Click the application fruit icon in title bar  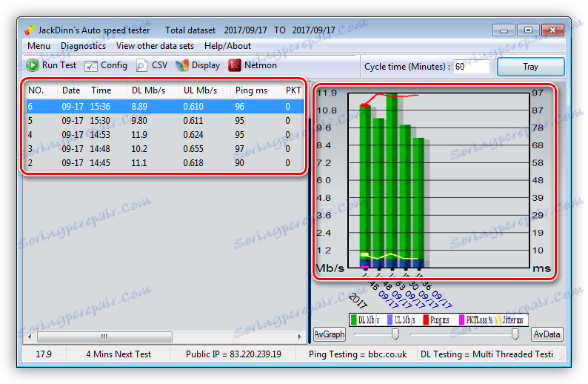(30, 30)
